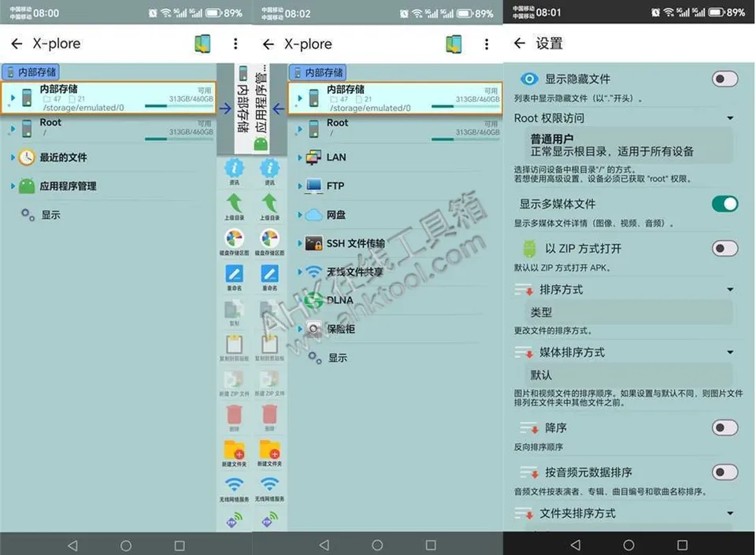Turn off the 显示多媒体文件 switch

point(724,204)
